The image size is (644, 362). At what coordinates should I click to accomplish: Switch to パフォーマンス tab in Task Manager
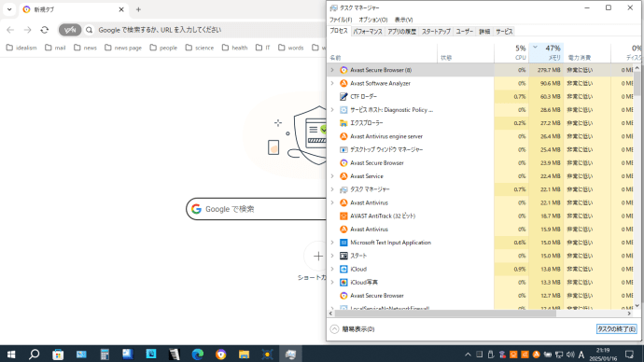[x=368, y=31]
